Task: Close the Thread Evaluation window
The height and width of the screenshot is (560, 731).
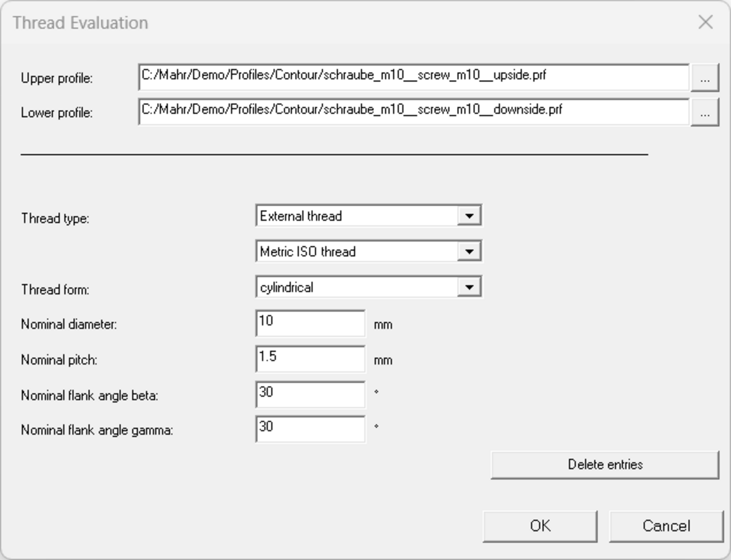Action: [706, 22]
